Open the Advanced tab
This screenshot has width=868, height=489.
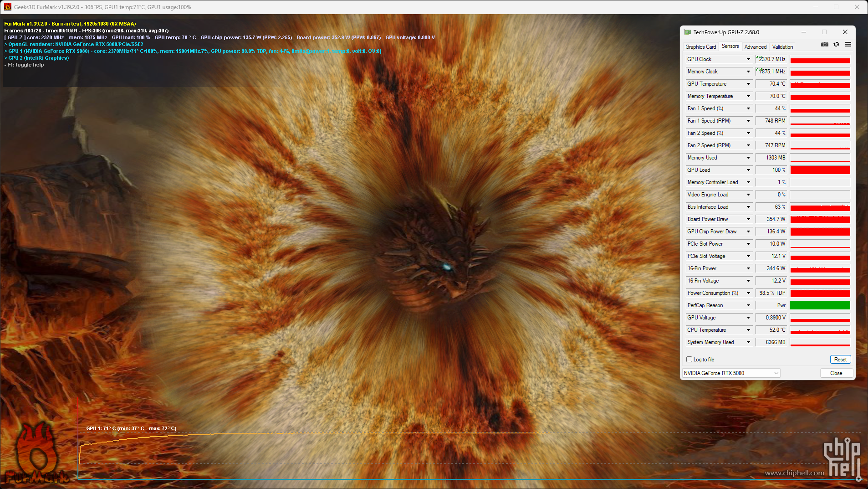point(756,46)
